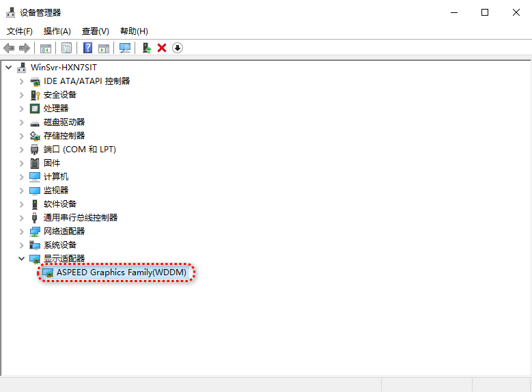This screenshot has width=532, height=392.
Task: Collapse the 显示适配器 node
Action: click(x=21, y=259)
